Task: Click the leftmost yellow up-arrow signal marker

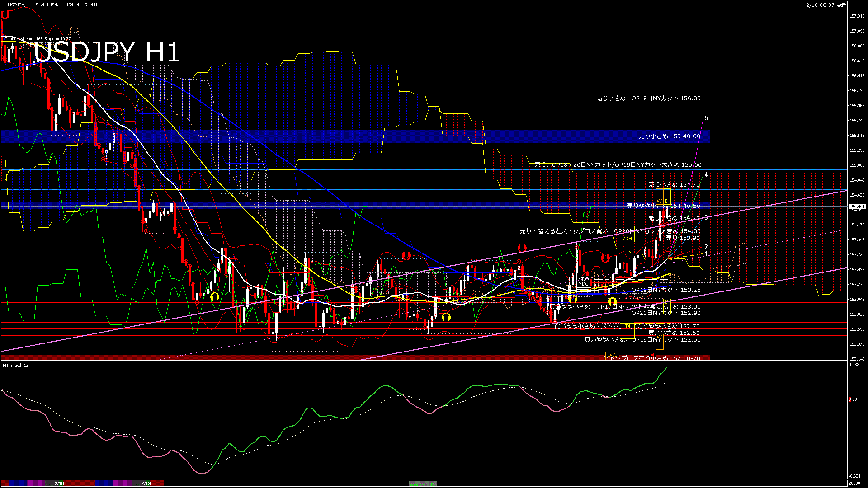Action: point(215,297)
